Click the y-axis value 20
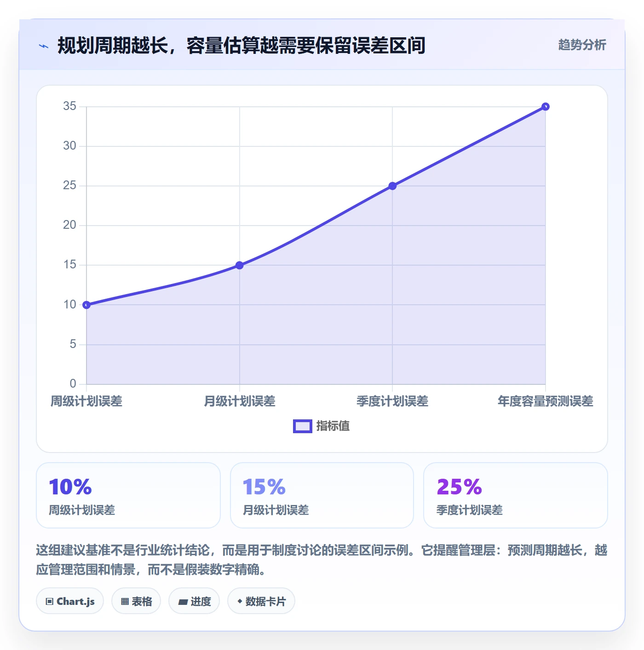644x650 pixels. click(70, 225)
